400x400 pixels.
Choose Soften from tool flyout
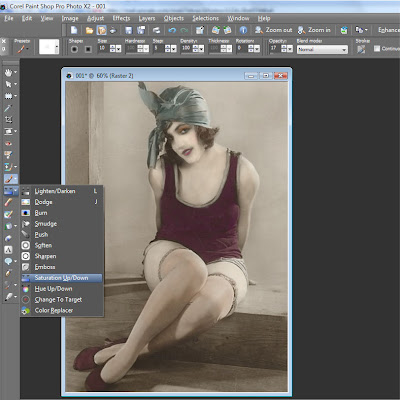click(x=61, y=245)
